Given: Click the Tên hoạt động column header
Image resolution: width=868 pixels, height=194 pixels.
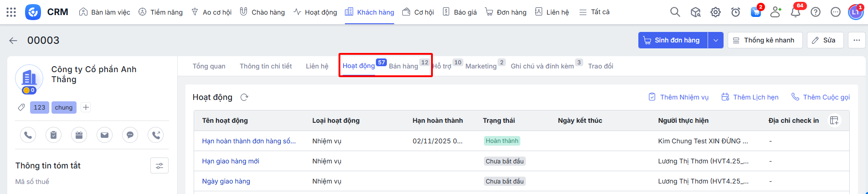Looking at the screenshot, I should pos(225,121).
